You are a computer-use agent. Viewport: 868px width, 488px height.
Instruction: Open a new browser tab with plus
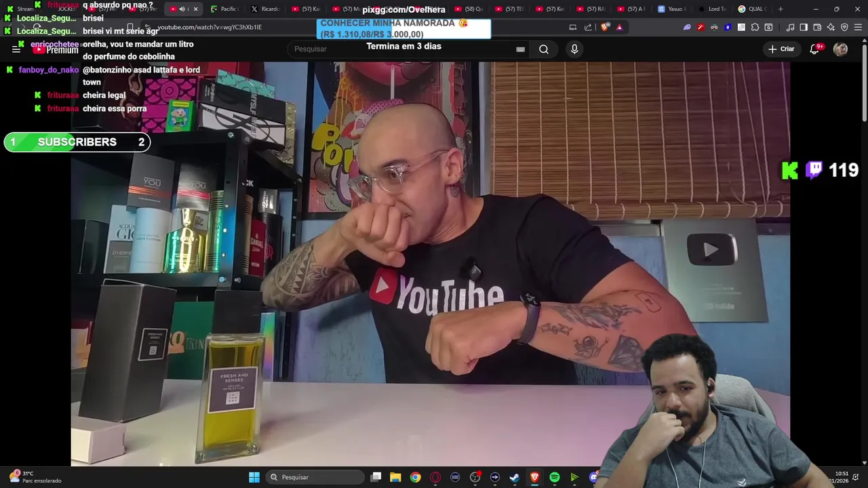pyautogui.click(x=781, y=9)
